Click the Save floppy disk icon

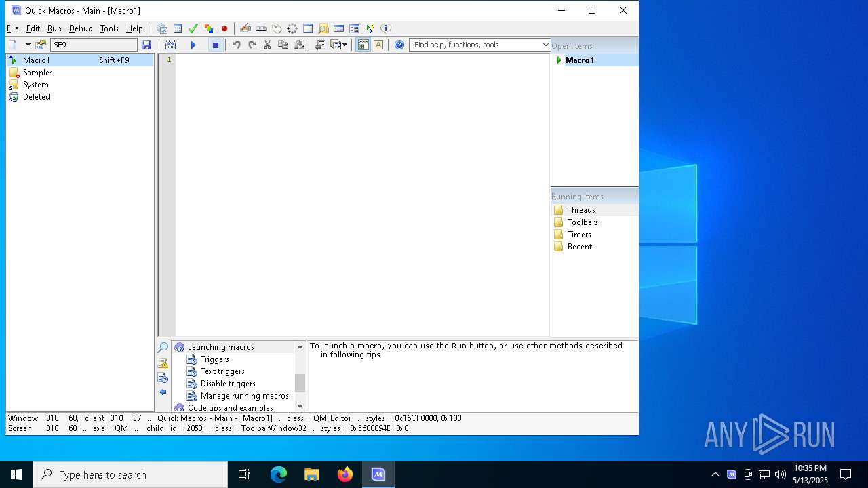146,45
